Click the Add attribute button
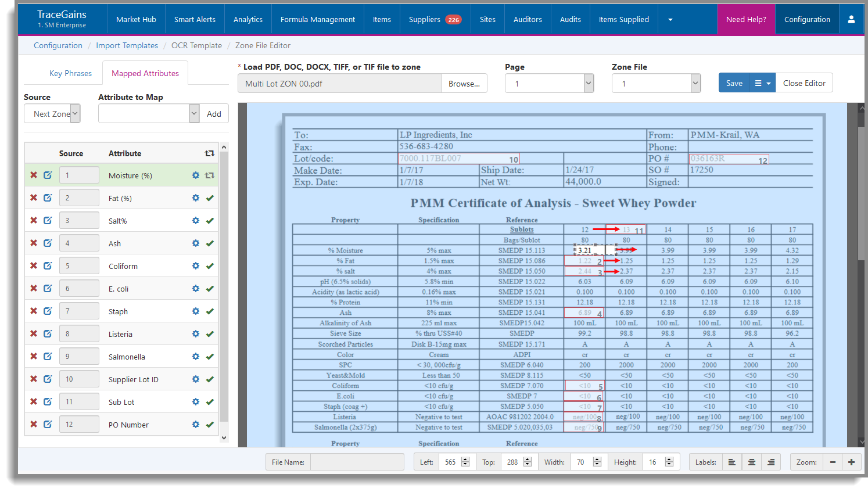 (x=214, y=114)
